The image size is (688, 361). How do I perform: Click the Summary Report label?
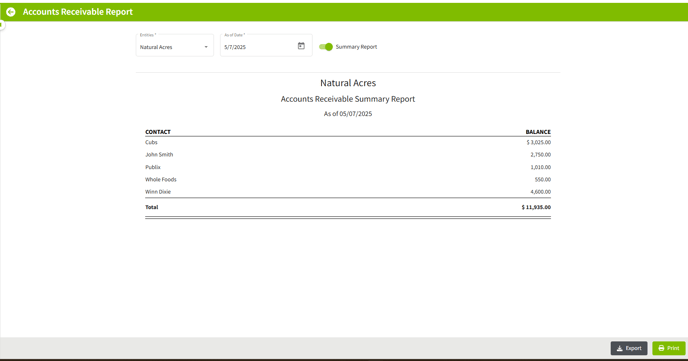point(356,47)
